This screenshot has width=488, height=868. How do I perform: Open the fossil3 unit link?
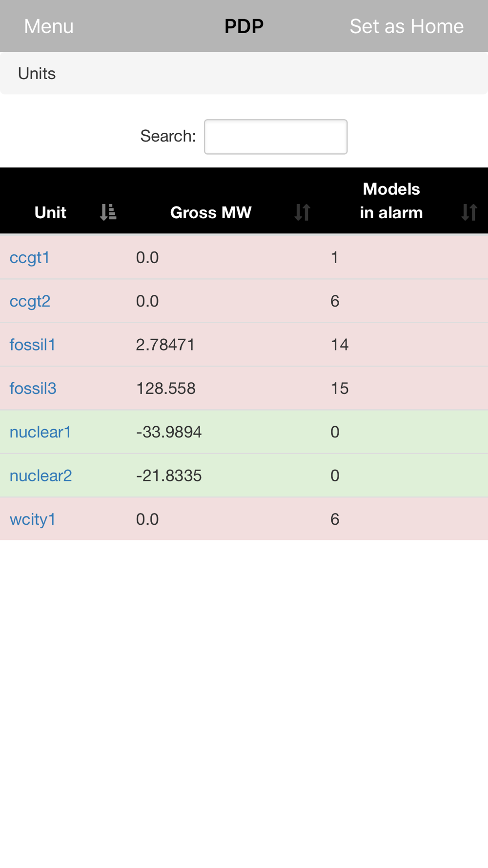click(33, 389)
